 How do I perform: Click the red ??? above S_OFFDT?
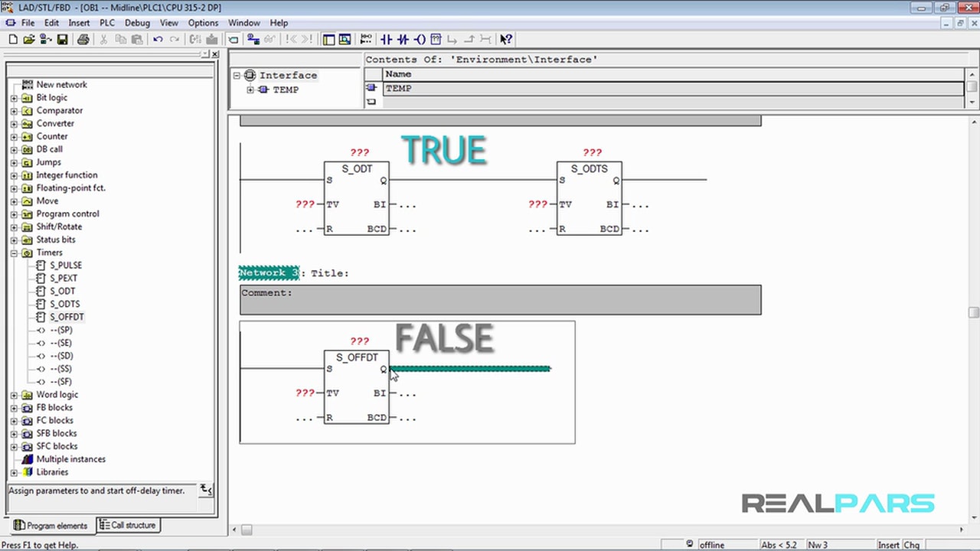point(359,341)
